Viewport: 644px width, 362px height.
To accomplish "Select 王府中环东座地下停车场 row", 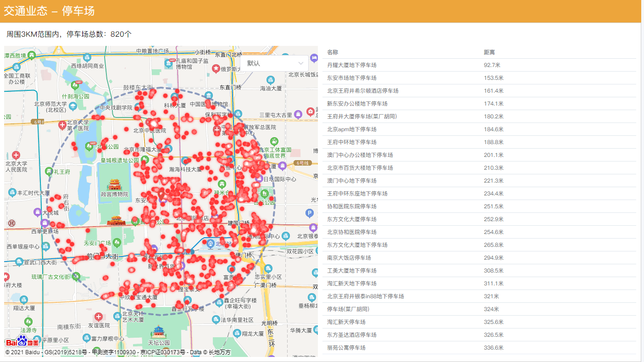I will click(x=479, y=194).
